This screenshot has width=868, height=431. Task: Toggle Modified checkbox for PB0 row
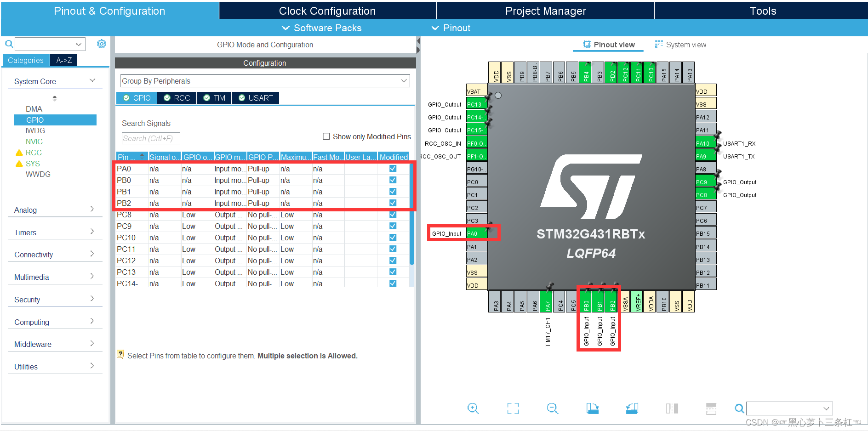[x=393, y=180]
